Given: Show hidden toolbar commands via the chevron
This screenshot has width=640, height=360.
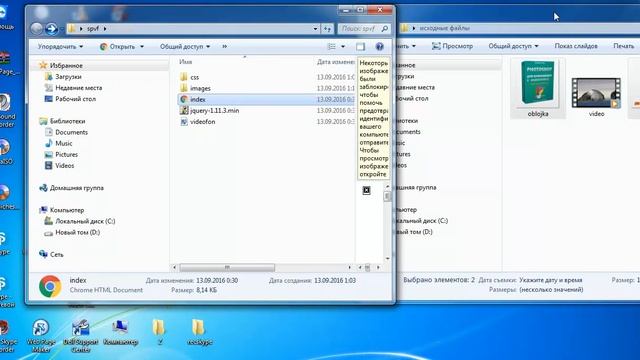Looking at the screenshot, I should click(224, 47).
